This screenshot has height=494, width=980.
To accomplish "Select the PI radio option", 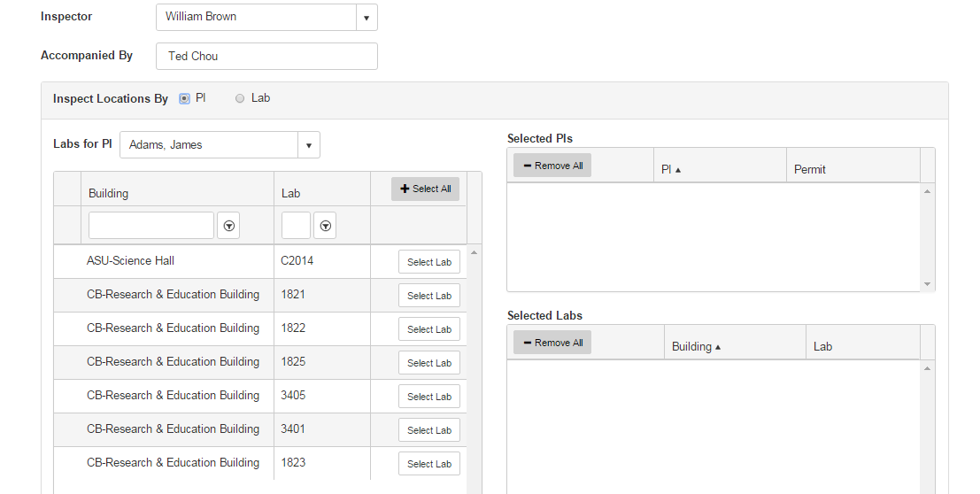I will coord(184,98).
